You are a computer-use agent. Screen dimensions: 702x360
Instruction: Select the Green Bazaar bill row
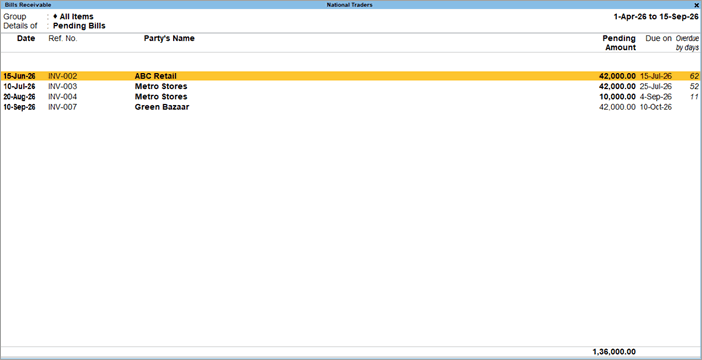(x=351, y=107)
